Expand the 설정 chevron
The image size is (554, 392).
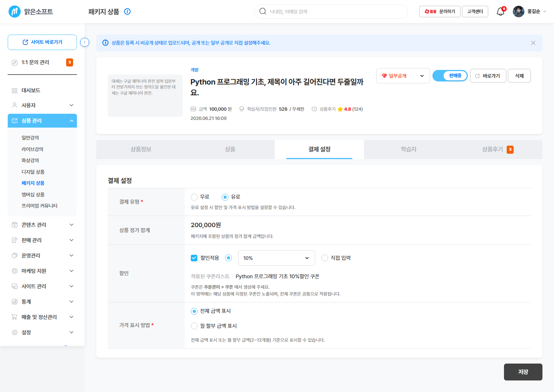[72, 332]
